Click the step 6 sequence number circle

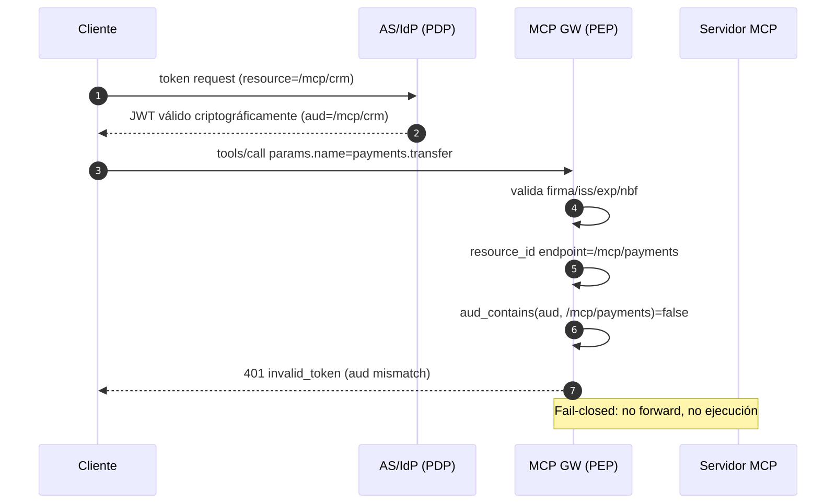[x=574, y=330]
